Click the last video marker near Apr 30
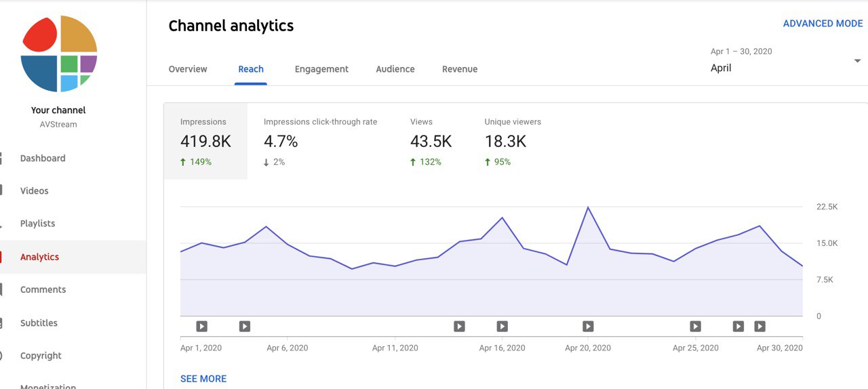 [x=759, y=327]
